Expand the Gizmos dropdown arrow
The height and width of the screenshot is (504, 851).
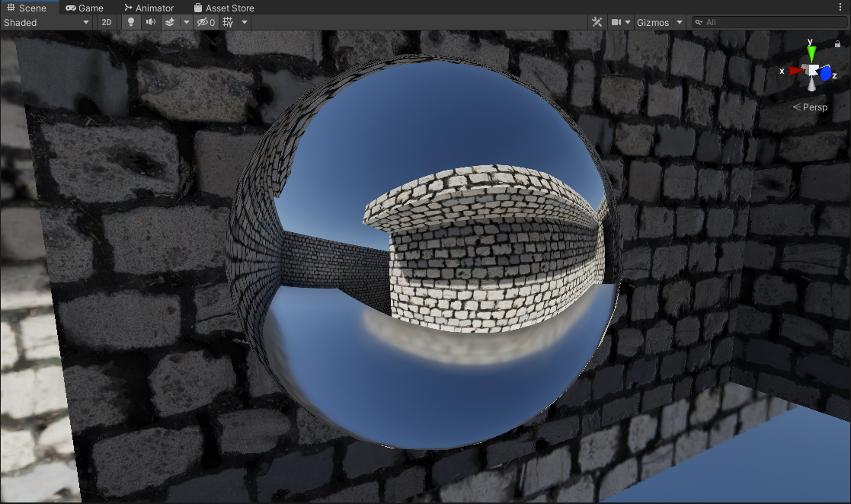pos(680,22)
